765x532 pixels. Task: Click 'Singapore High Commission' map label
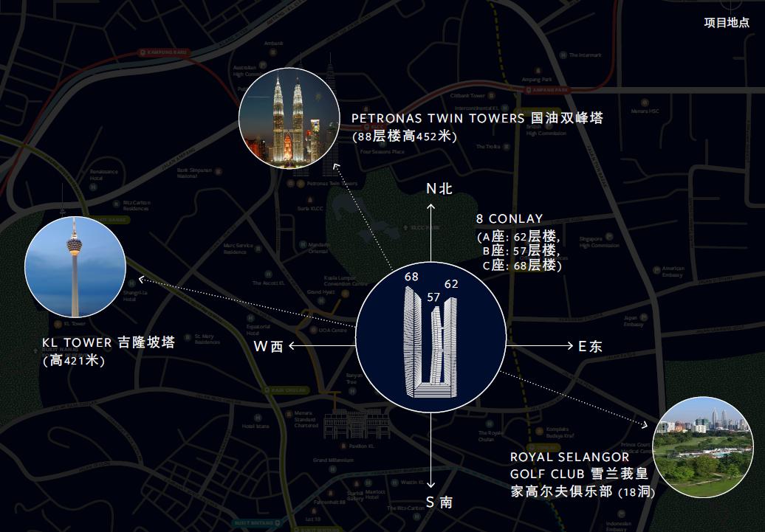click(x=599, y=242)
